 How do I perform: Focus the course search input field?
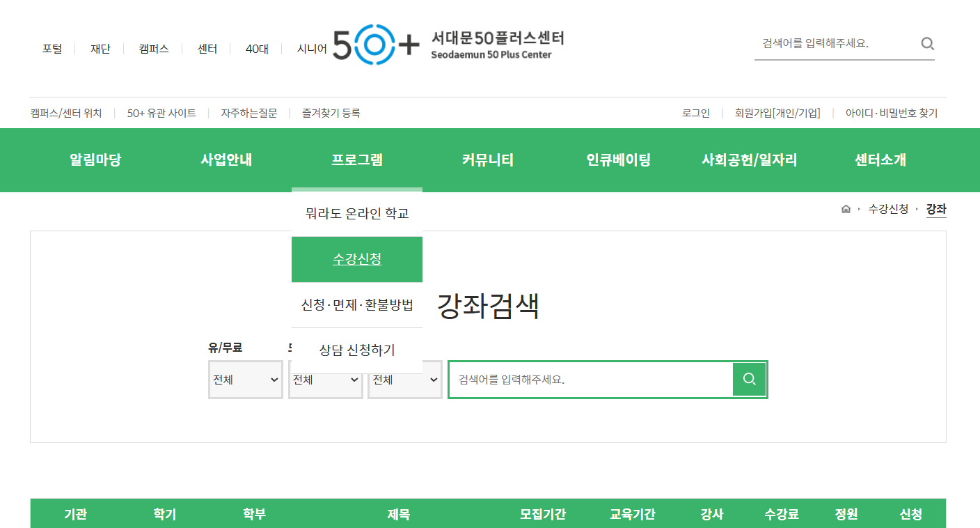click(590, 380)
